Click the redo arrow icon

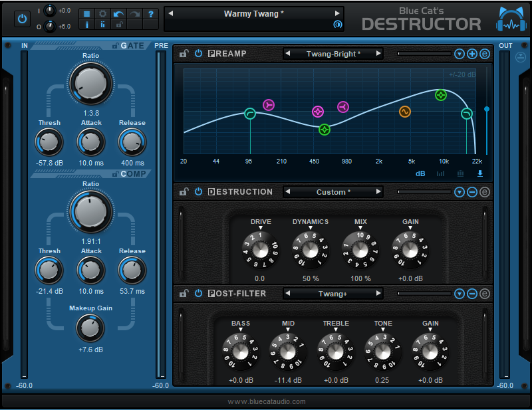pos(135,14)
